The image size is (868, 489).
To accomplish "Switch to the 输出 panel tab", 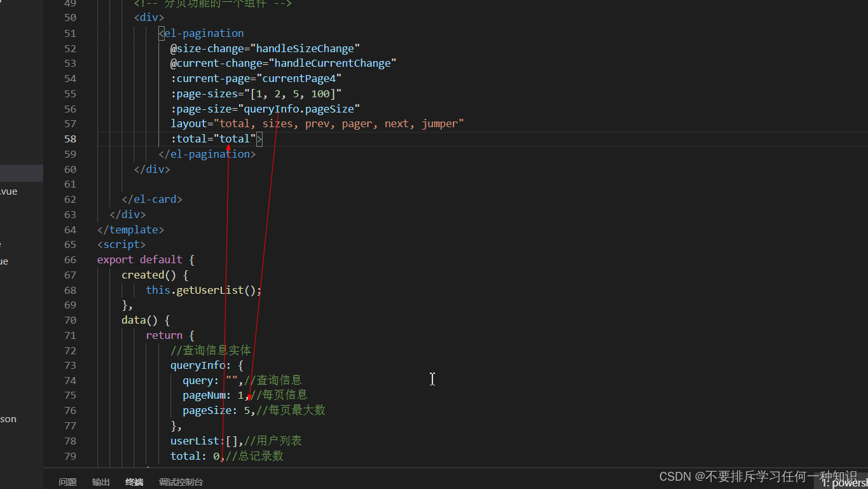I will (101, 482).
